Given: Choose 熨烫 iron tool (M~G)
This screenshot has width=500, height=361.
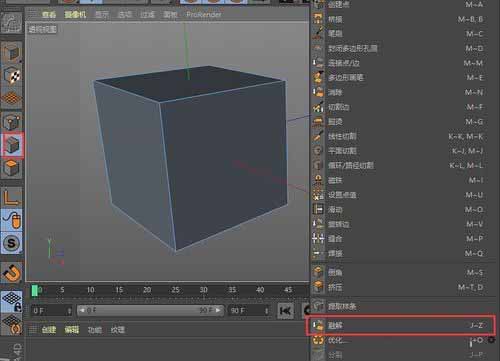Looking at the screenshot, I should pos(404,122).
